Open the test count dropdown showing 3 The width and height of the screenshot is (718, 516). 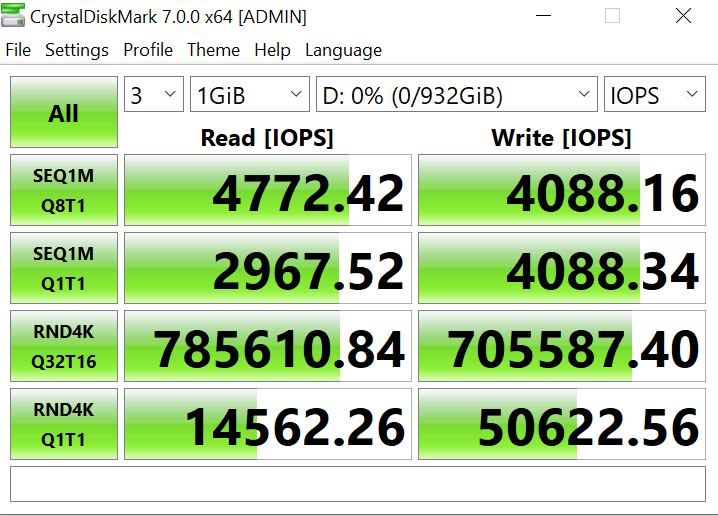coord(154,94)
